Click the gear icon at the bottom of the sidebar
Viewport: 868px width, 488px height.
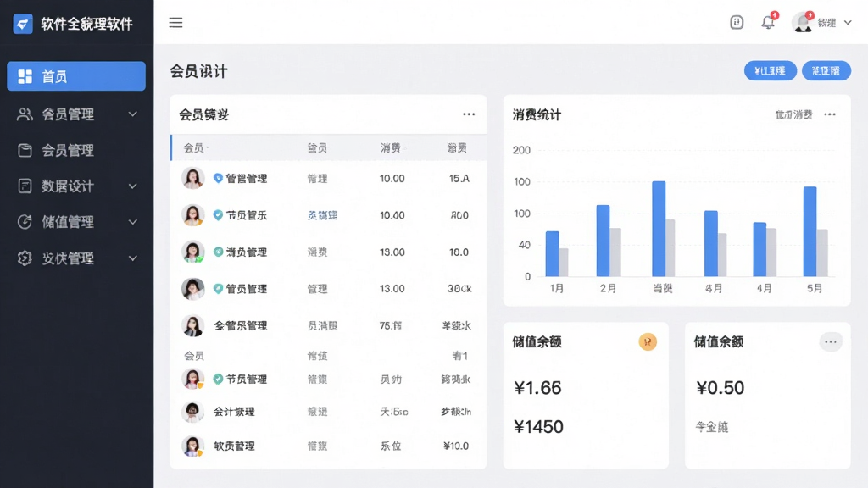25,258
